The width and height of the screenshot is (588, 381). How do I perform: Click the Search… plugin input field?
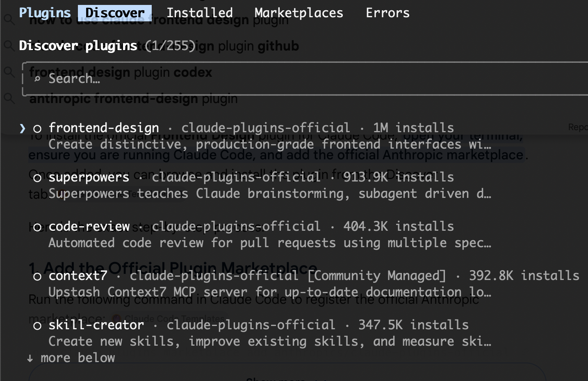tap(305, 78)
